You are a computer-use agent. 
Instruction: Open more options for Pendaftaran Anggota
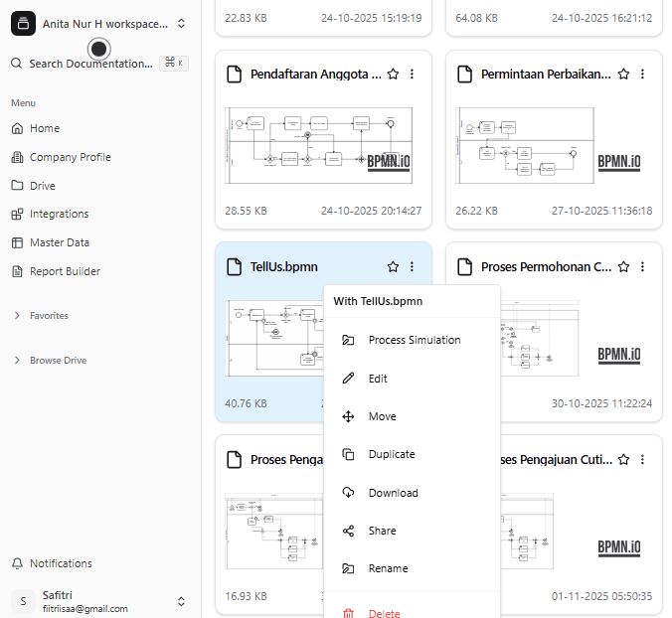click(412, 75)
